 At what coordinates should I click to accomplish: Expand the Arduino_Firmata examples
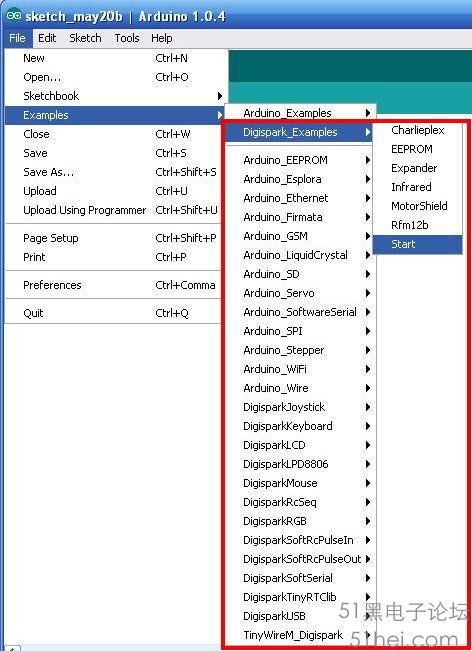pos(300,217)
